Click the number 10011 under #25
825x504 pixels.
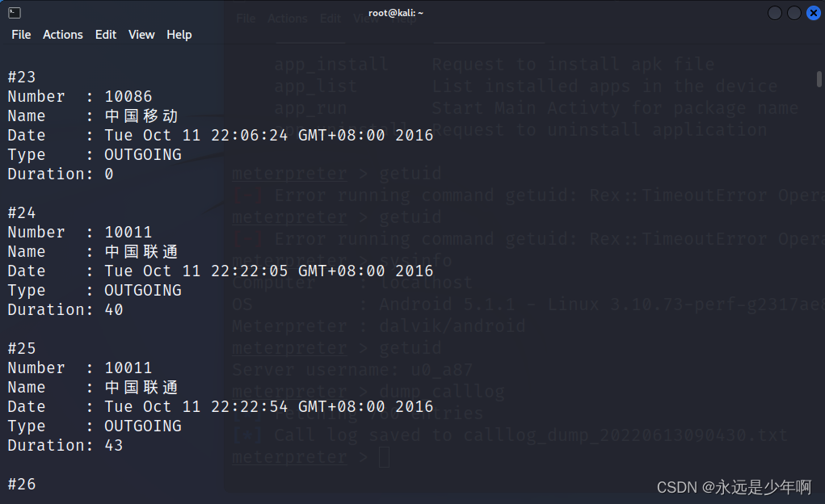pyautogui.click(x=128, y=368)
